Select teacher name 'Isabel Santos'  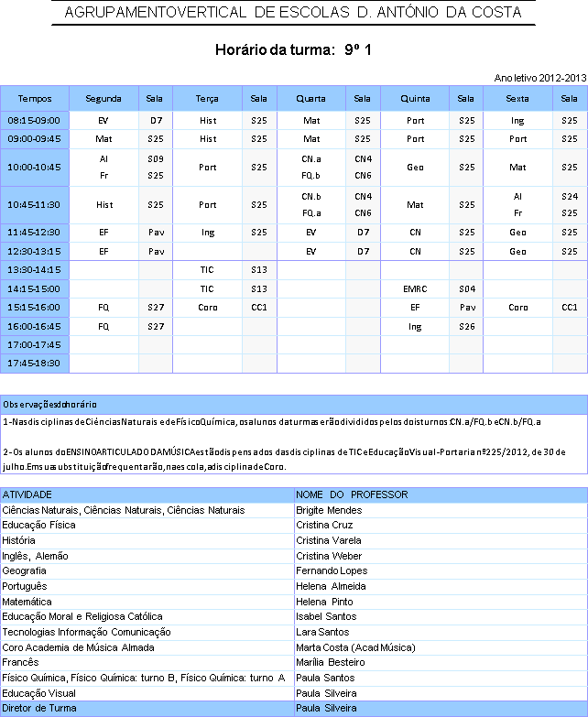[x=326, y=616]
